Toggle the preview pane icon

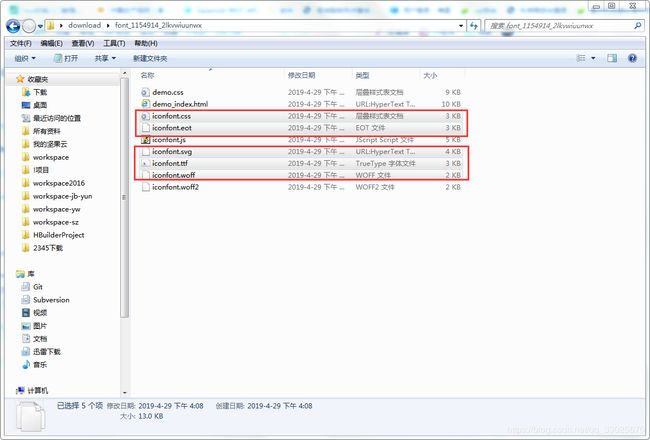tap(612, 58)
